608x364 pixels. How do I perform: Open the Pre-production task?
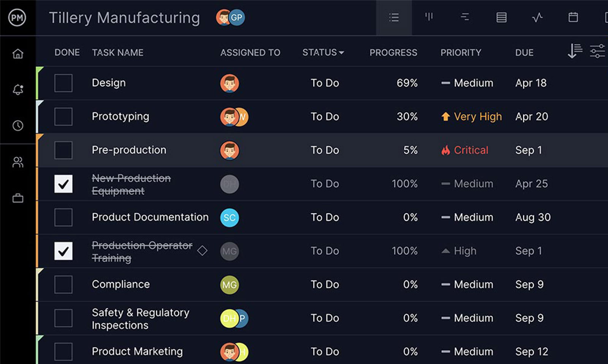pos(128,150)
